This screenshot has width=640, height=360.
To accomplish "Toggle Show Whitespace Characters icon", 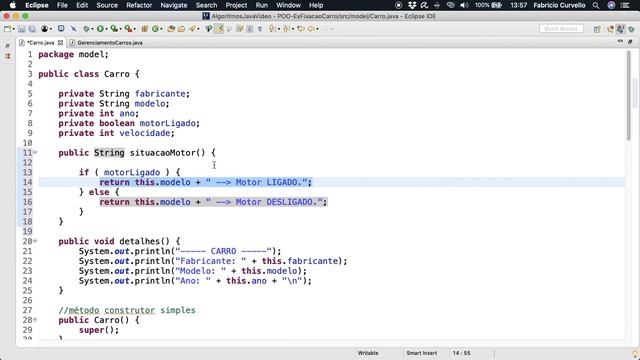I will pos(260,29).
